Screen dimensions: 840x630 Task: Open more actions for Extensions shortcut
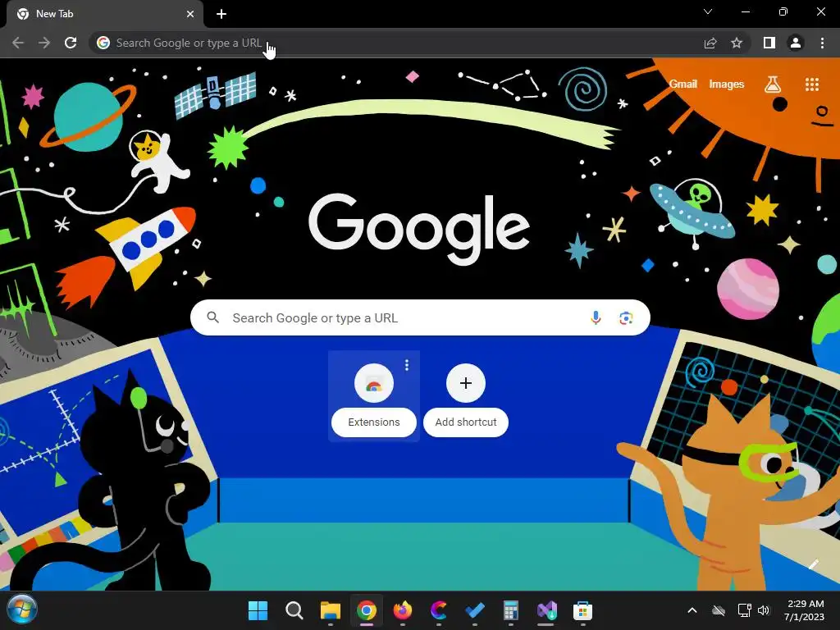pos(407,365)
